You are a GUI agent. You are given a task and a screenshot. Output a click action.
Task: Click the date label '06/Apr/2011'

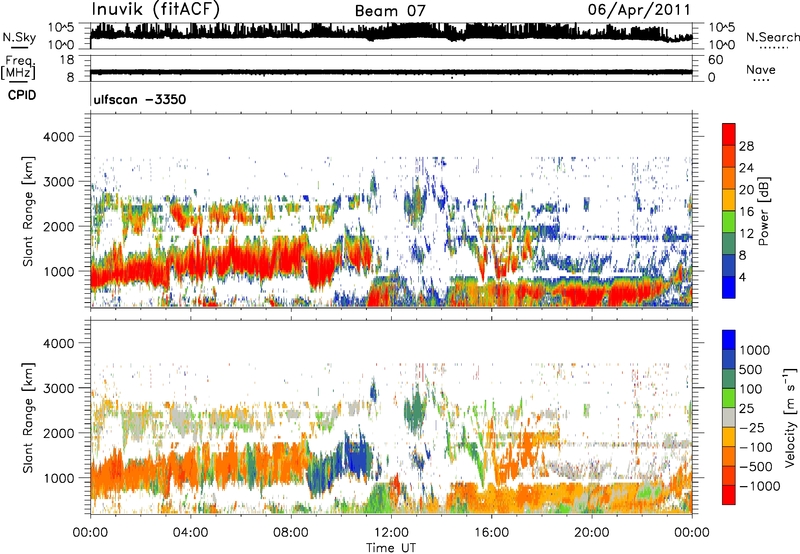tap(639, 10)
